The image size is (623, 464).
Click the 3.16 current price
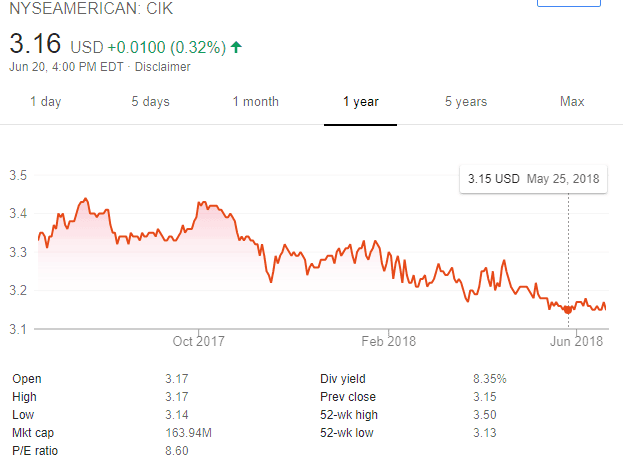pyautogui.click(x=36, y=45)
